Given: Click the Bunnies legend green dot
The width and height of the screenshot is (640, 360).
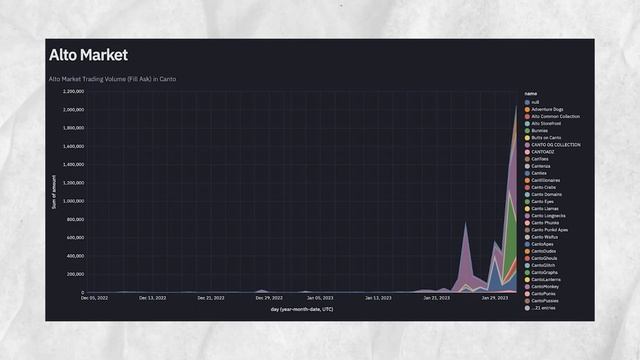Looking at the screenshot, I should pos(527,131).
